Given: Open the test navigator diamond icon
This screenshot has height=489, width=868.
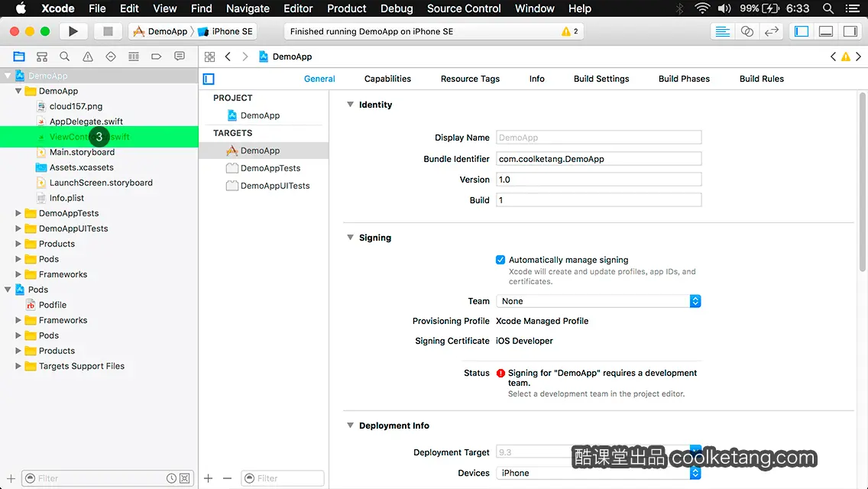Looking at the screenshot, I should [x=111, y=57].
